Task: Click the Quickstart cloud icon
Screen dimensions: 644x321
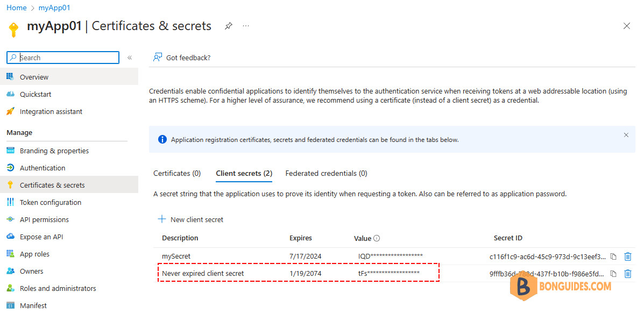Action: [x=11, y=94]
